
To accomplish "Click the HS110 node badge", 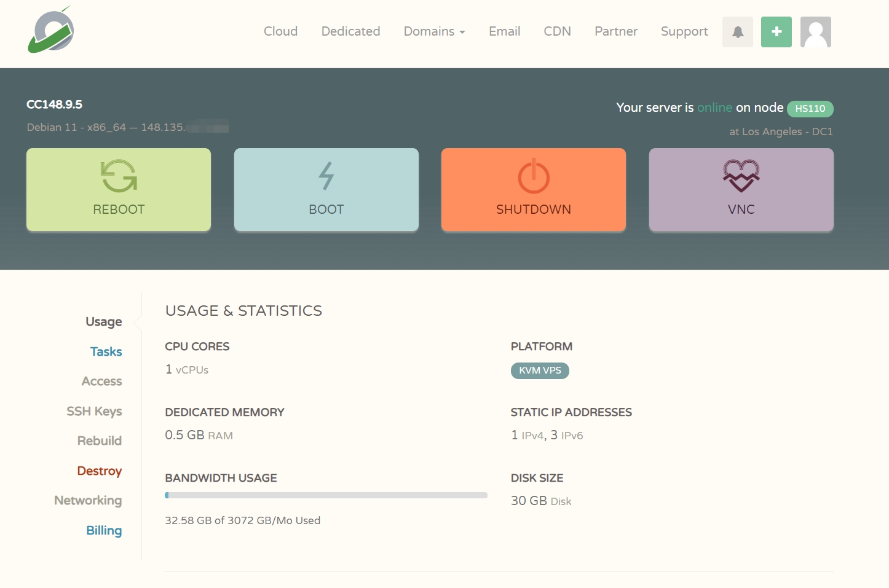I will tap(810, 109).
